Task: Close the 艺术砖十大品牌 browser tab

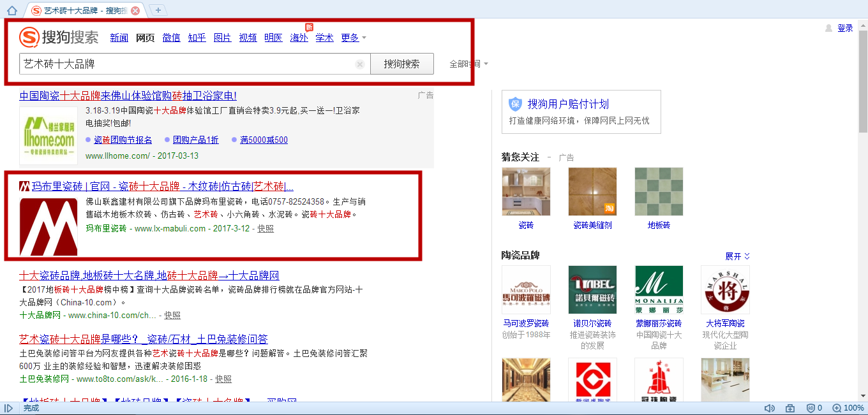Action: point(135,11)
